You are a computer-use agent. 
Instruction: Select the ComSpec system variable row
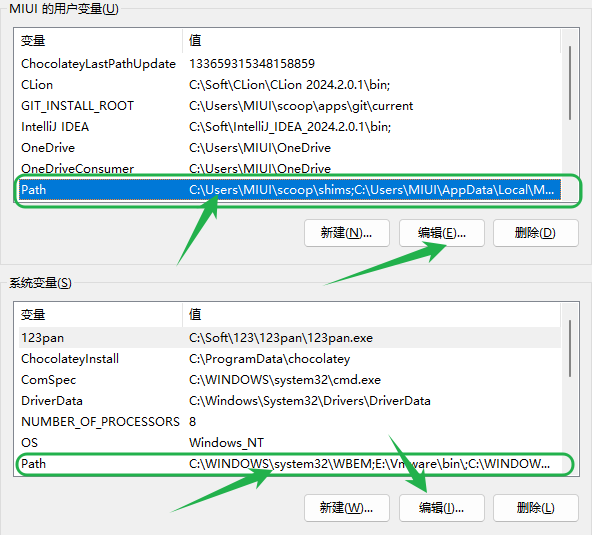click(x=290, y=379)
